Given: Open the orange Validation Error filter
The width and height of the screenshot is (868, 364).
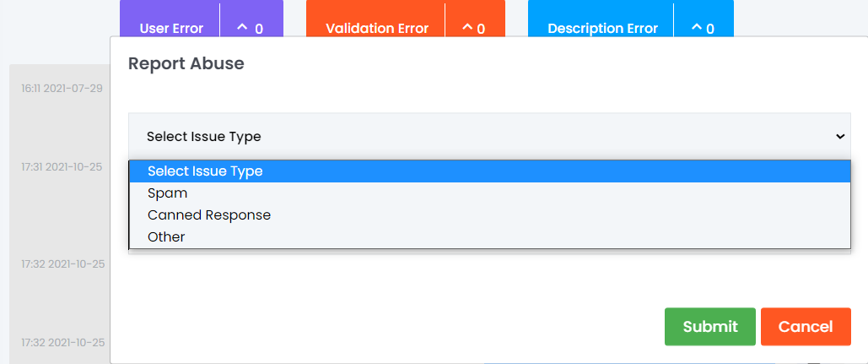Looking at the screenshot, I should pyautogui.click(x=376, y=28).
